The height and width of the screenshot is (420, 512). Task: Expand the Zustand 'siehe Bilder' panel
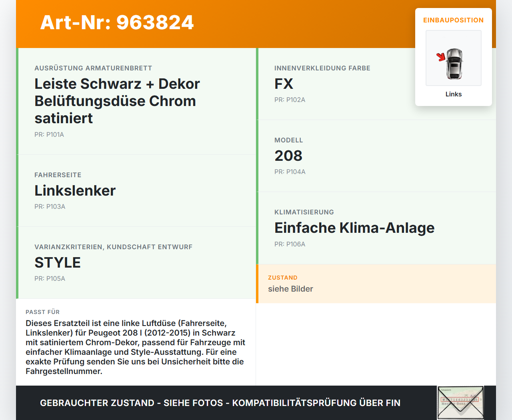coord(376,283)
